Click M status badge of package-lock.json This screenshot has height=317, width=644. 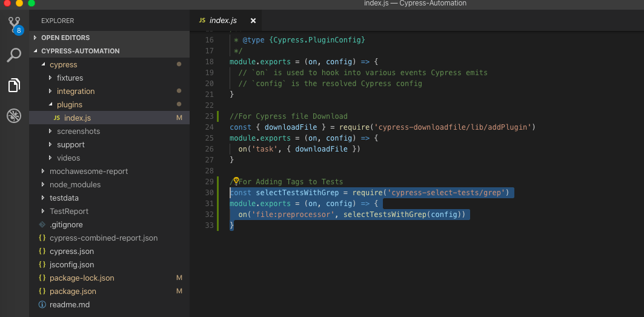pyautogui.click(x=179, y=278)
